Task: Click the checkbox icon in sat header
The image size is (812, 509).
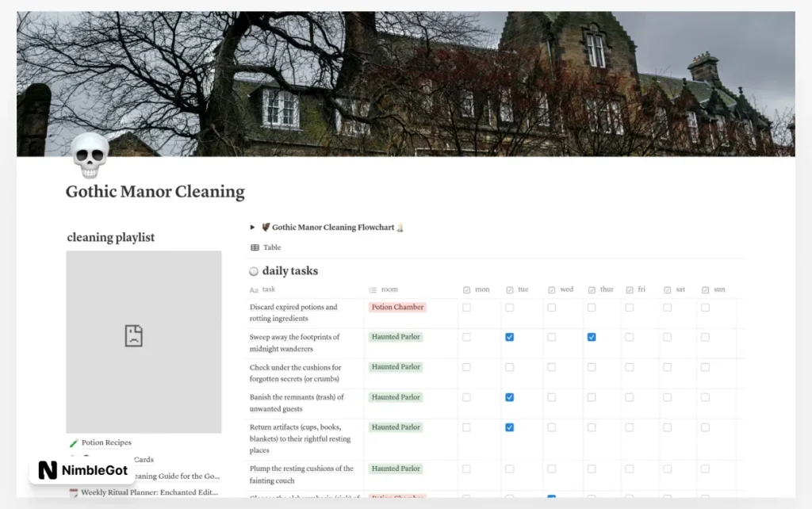Action: pyautogui.click(x=667, y=290)
